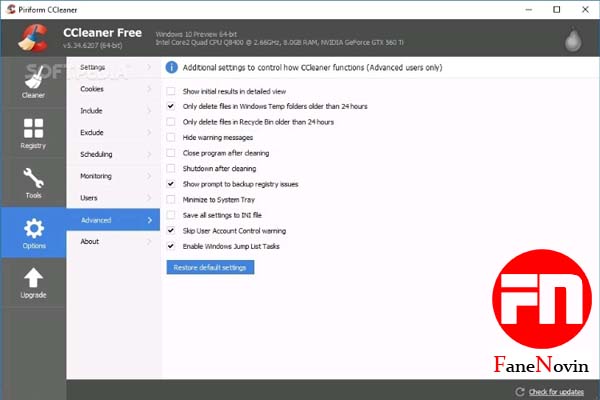Click the Additional settings description text

coord(312,67)
